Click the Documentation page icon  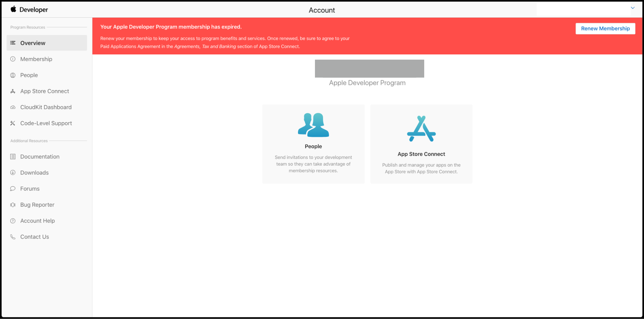coord(13,156)
